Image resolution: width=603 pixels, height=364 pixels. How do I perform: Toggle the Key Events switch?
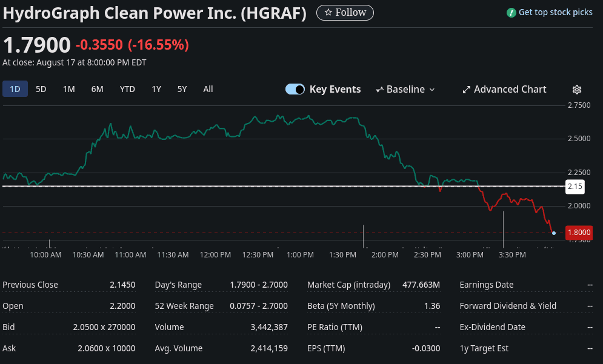click(295, 90)
